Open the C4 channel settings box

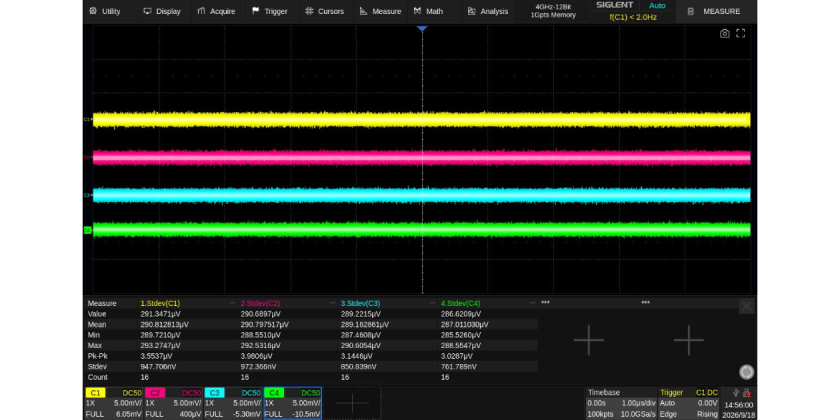tap(292, 403)
